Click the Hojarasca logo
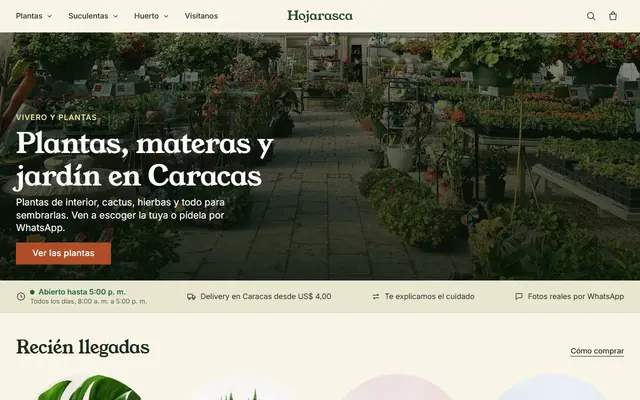The image size is (640, 400). click(320, 16)
